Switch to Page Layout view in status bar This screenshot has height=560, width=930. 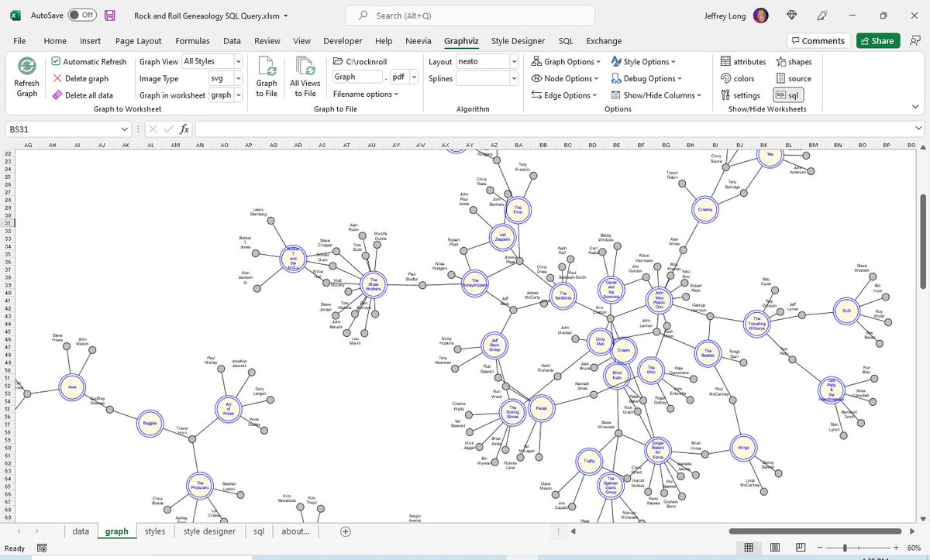click(x=775, y=548)
